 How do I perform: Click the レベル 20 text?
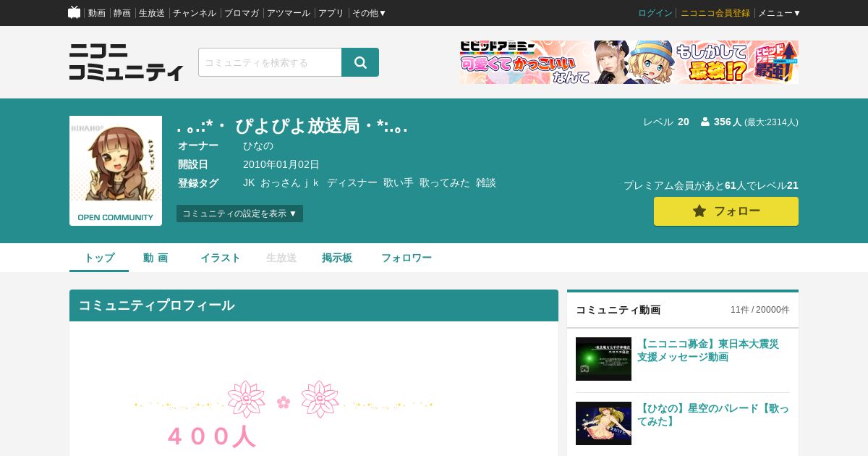(x=666, y=122)
